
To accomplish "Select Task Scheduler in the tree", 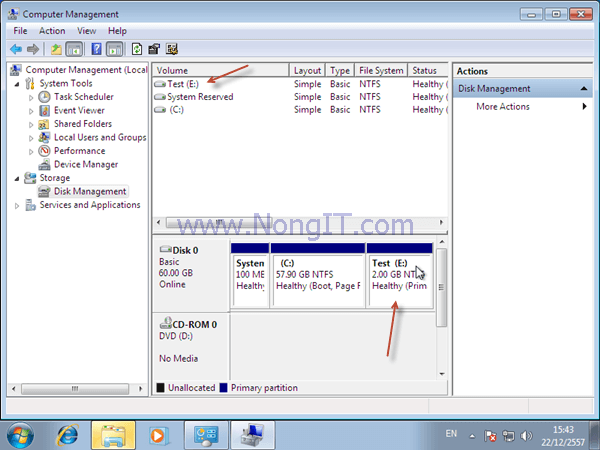I will click(x=84, y=97).
